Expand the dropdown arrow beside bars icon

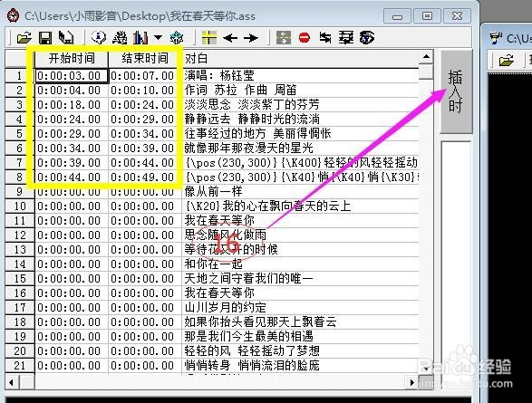pyautogui.click(x=158, y=37)
